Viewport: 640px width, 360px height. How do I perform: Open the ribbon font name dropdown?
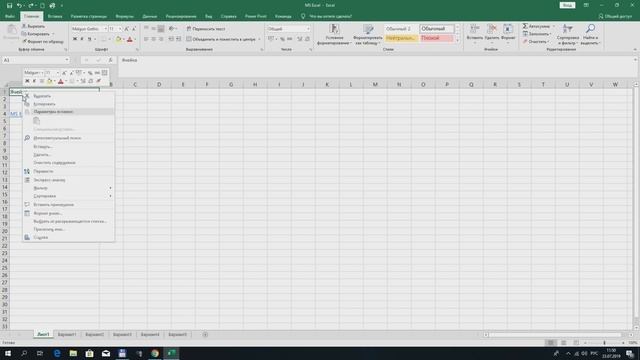pyautogui.click(x=105, y=29)
